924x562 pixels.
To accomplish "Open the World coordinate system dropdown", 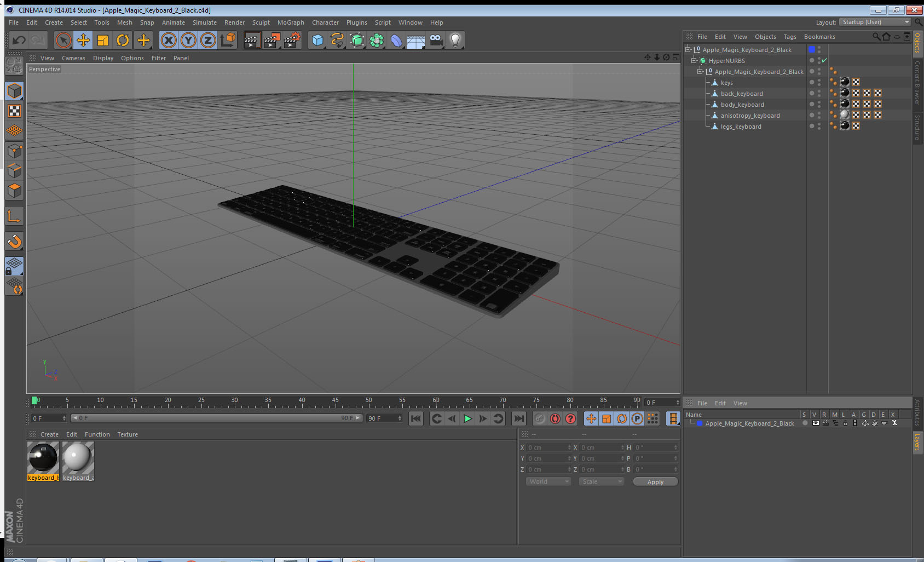I will click(548, 481).
